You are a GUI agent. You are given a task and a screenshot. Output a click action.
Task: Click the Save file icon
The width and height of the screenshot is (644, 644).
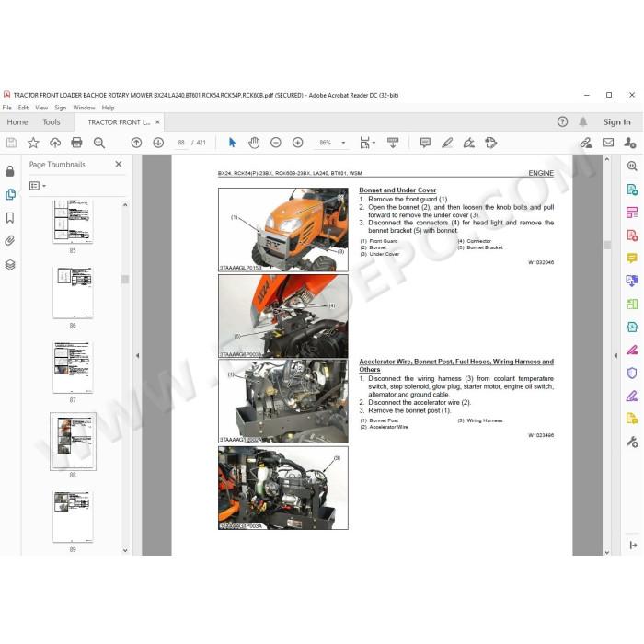(x=11, y=143)
